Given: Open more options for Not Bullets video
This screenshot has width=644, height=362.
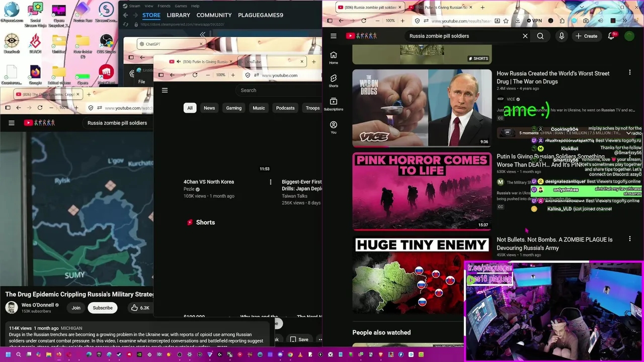Looking at the screenshot, I should 629,239.
